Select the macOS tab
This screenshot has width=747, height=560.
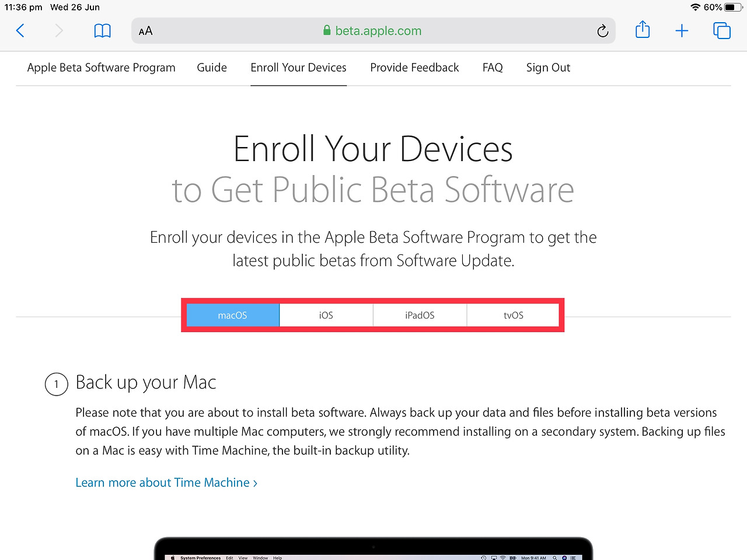click(x=233, y=315)
